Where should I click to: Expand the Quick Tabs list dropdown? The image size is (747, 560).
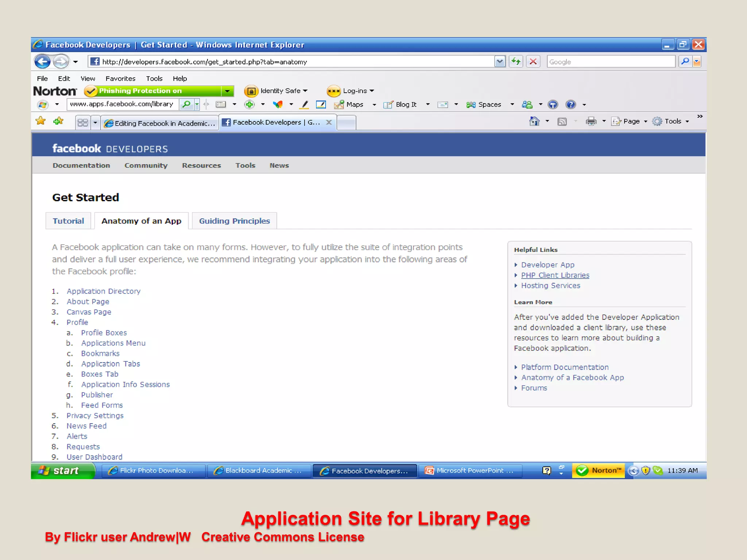[95, 122]
